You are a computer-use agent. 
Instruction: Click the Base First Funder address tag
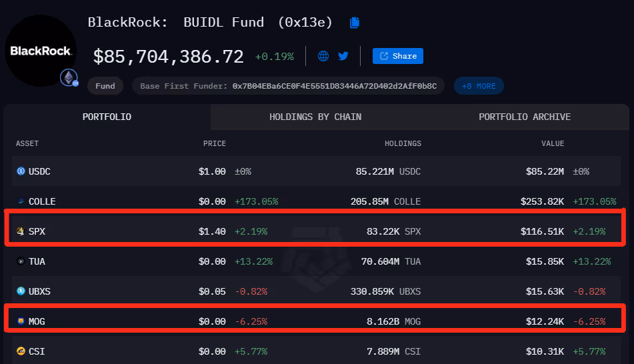[288, 86]
